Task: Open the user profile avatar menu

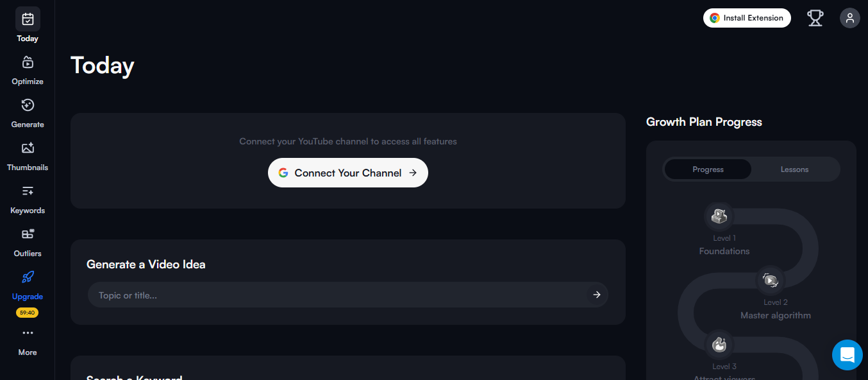Action: tap(849, 18)
